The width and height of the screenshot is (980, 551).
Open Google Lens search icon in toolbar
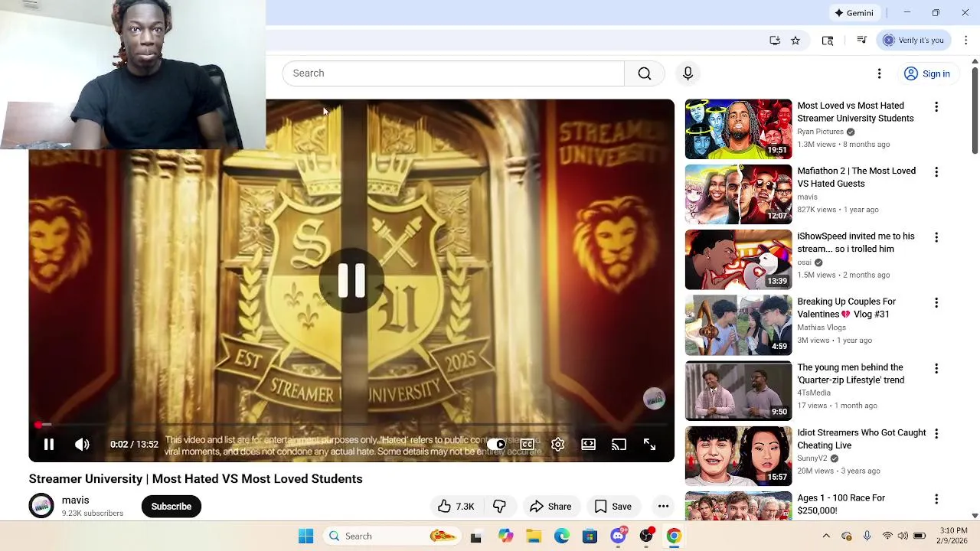828,41
